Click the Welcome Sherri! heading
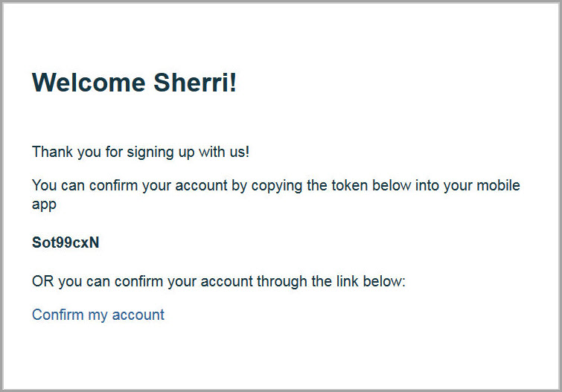Viewport: 562px width, 392px height. 134,82
